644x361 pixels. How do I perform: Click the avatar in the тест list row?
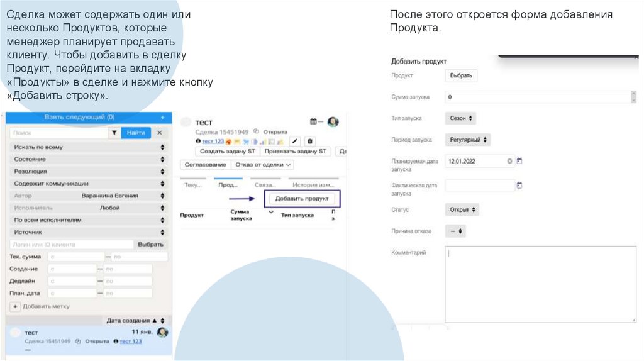pos(163,332)
